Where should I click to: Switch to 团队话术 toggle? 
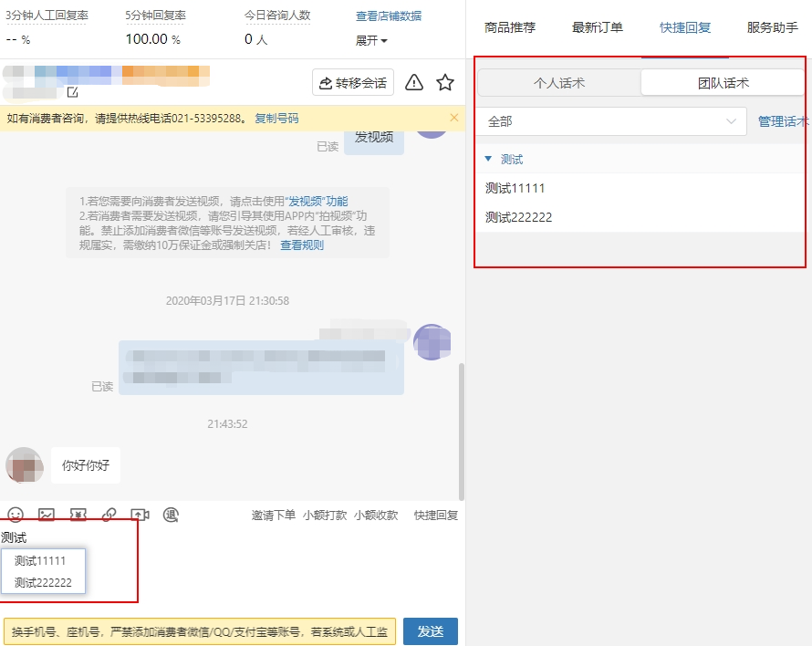pos(723,83)
